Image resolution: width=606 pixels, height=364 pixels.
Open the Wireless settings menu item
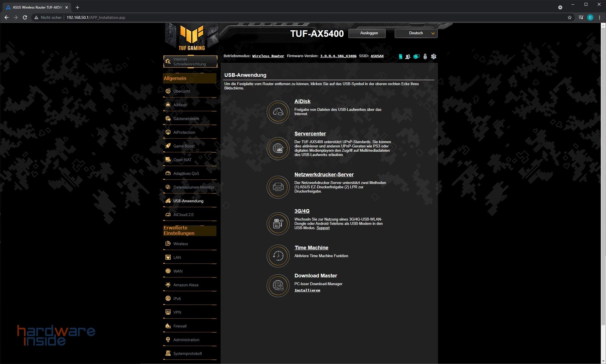(180, 244)
